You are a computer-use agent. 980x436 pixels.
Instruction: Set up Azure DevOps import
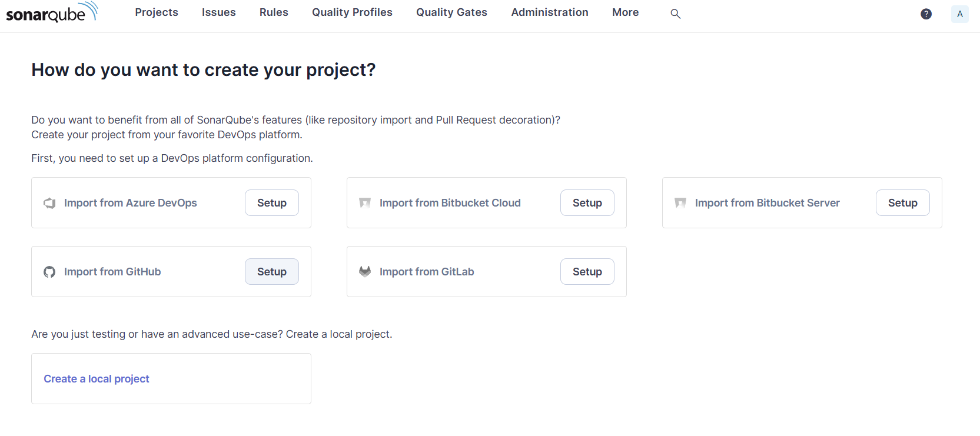pos(272,203)
